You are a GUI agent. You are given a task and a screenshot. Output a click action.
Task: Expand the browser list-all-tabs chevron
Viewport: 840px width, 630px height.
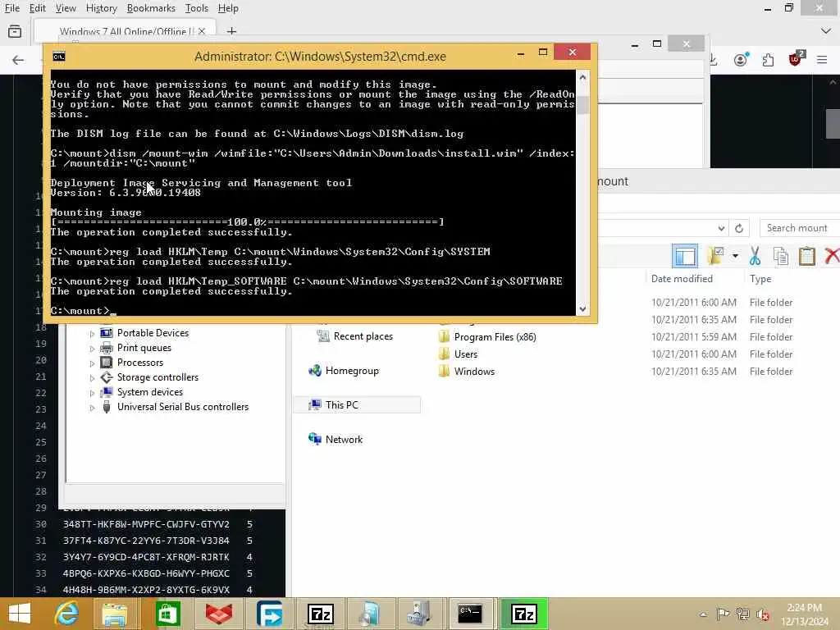point(826,32)
